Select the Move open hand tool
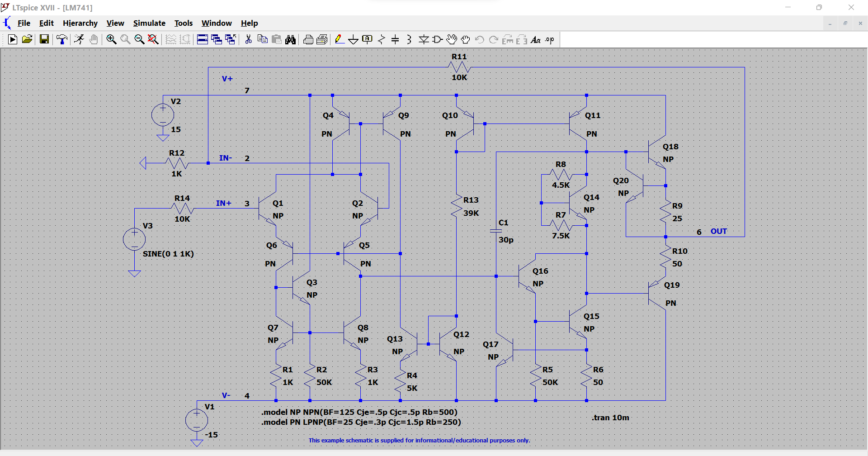The height and width of the screenshot is (456, 868). coord(452,40)
